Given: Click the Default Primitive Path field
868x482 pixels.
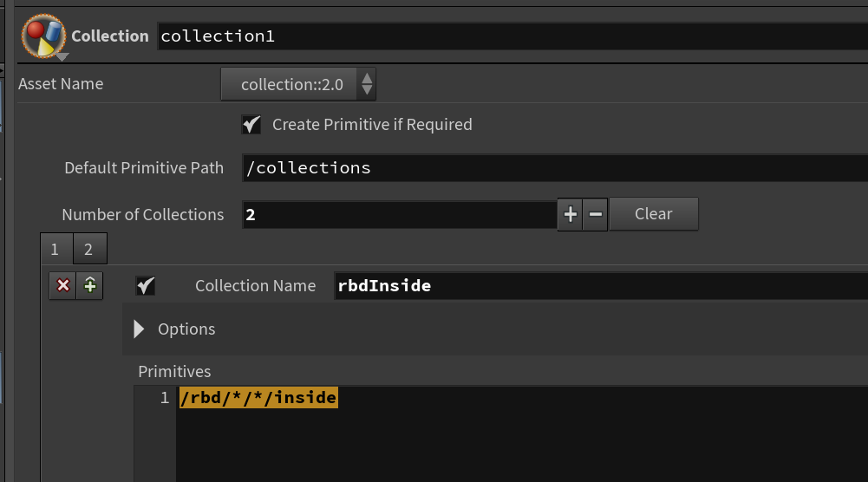Looking at the screenshot, I should (x=555, y=167).
